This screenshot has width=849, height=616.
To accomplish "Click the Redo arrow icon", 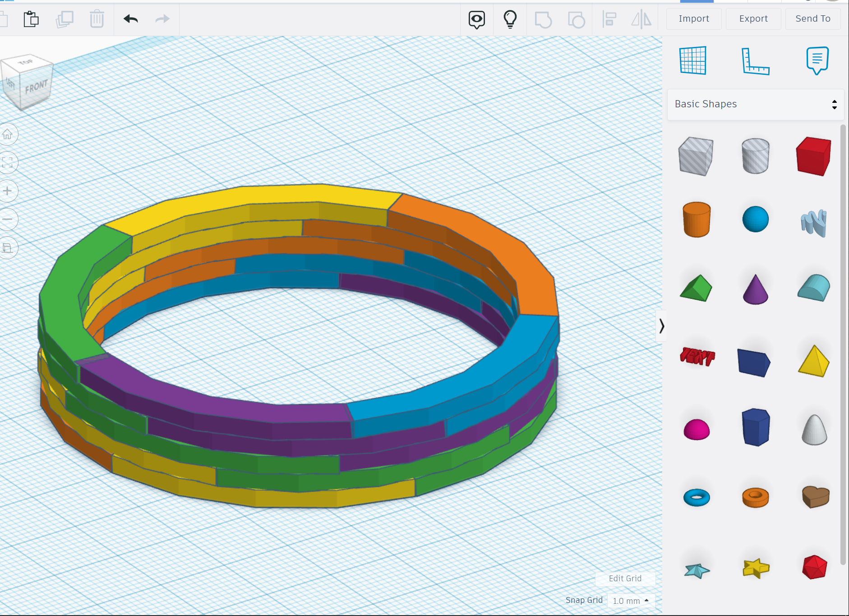I will 162,19.
